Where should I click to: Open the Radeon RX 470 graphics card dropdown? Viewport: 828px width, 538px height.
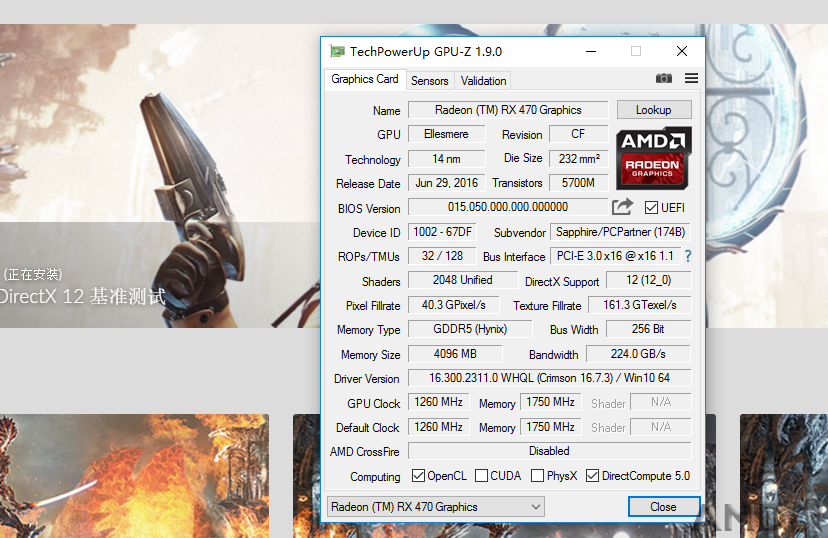point(436,507)
